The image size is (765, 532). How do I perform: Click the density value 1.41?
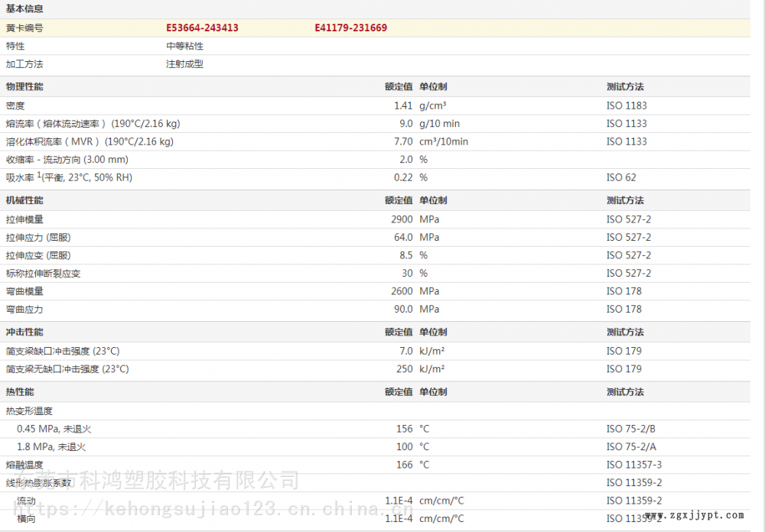(x=403, y=105)
